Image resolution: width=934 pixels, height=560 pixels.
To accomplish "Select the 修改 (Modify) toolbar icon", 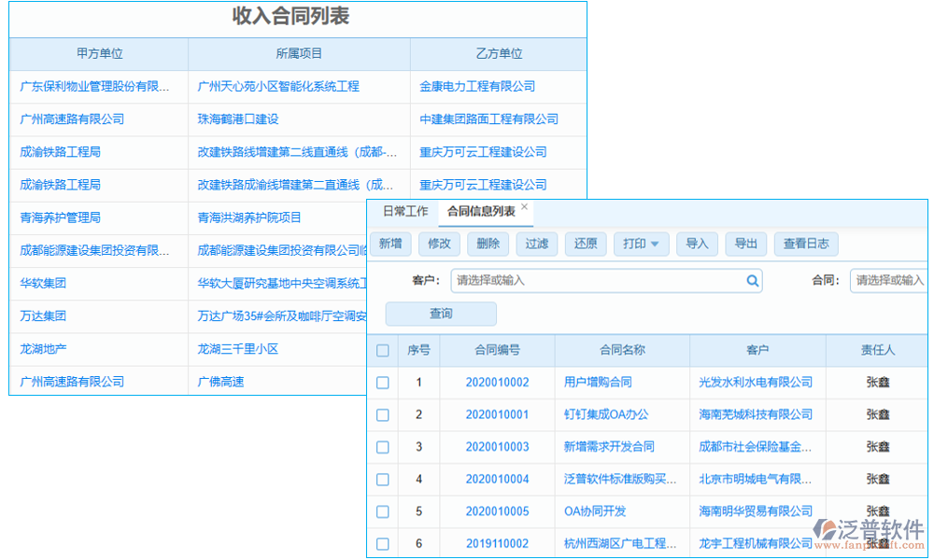I will pyautogui.click(x=439, y=244).
